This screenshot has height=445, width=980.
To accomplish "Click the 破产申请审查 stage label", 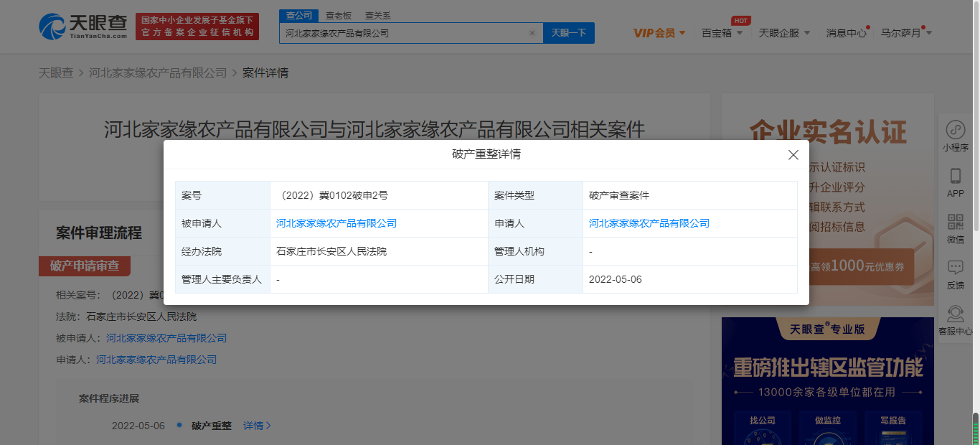I will pyautogui.click(x=85, y=266).
